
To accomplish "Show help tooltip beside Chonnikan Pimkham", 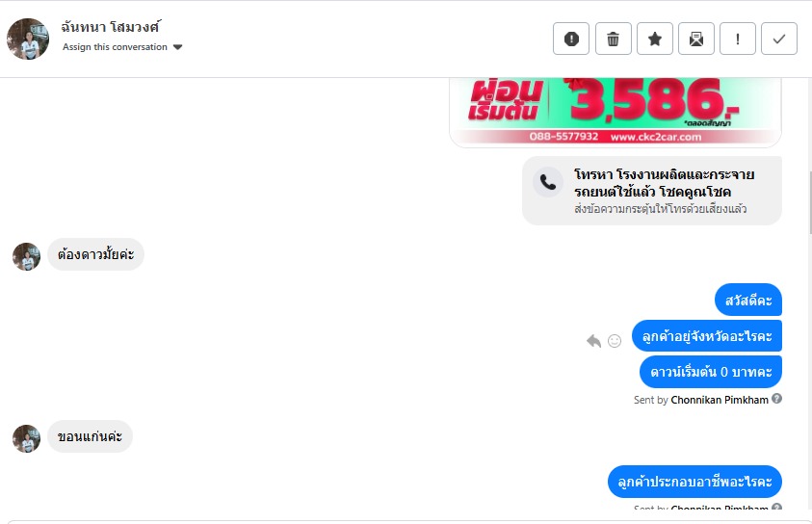I will coord(776,399).
